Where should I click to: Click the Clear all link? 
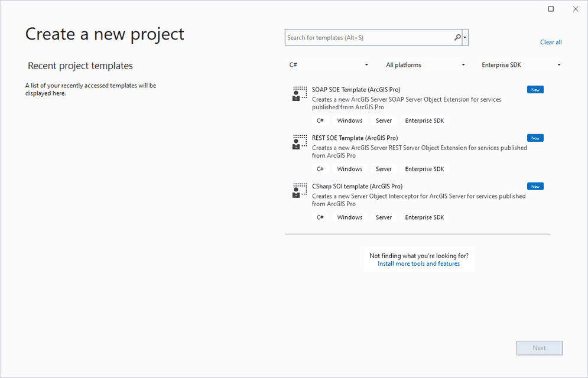[x=551, y=43]
